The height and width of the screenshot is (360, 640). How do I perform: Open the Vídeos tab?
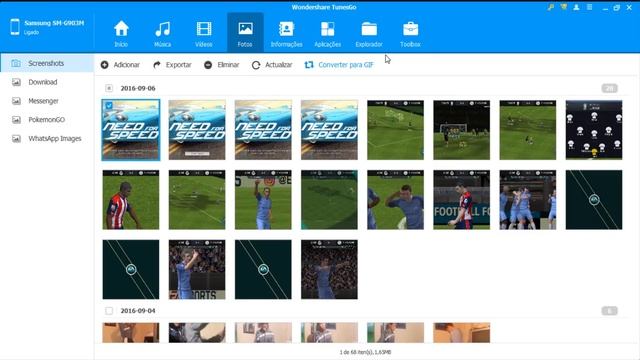[204, 33]
